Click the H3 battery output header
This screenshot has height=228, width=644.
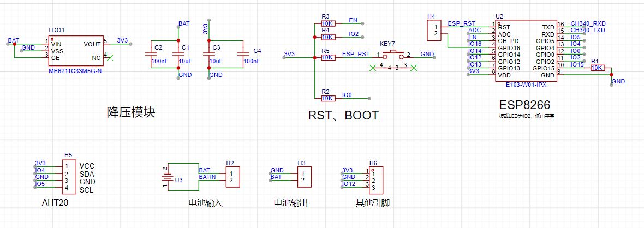pyautogui.click(x=301, y=176)
